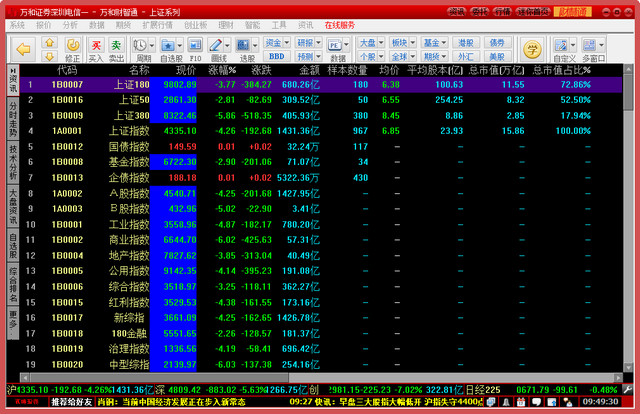The height and width of the screenshot is (414, 640).
Task: Click the vertical scrollbar thumb
Action: coord(629,92)
